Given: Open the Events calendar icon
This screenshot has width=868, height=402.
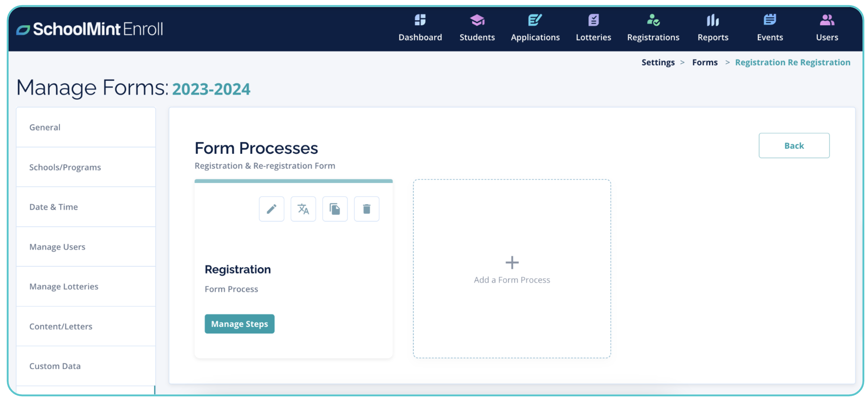Looking at the screenshot, I should (769, 20).
